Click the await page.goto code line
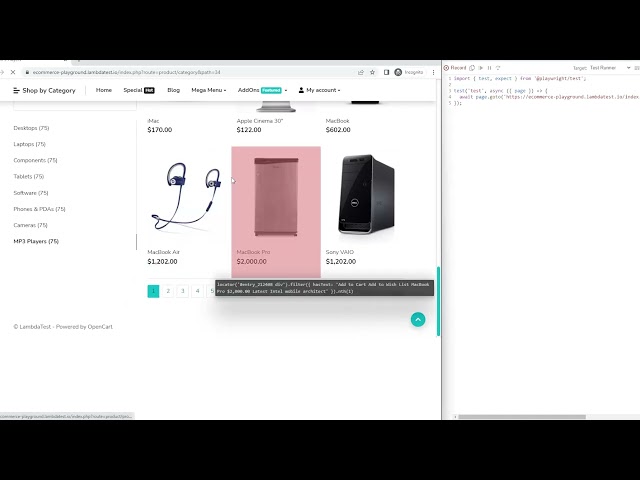640x480 pixels. click(549, 97)
